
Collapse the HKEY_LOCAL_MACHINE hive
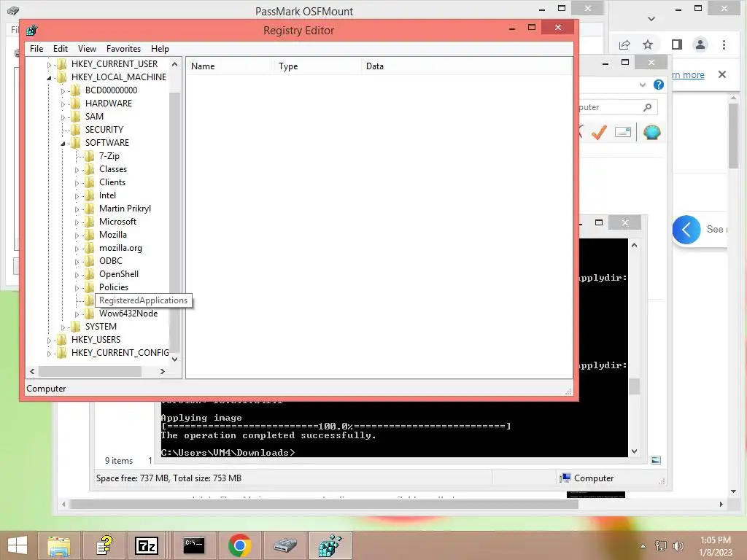[49, 77]
